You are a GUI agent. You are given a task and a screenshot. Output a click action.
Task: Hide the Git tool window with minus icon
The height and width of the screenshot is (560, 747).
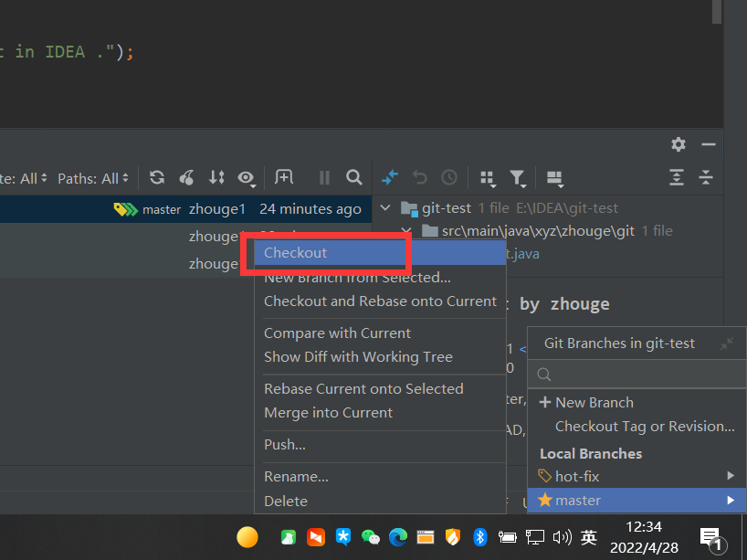click(x=709, y=144)
